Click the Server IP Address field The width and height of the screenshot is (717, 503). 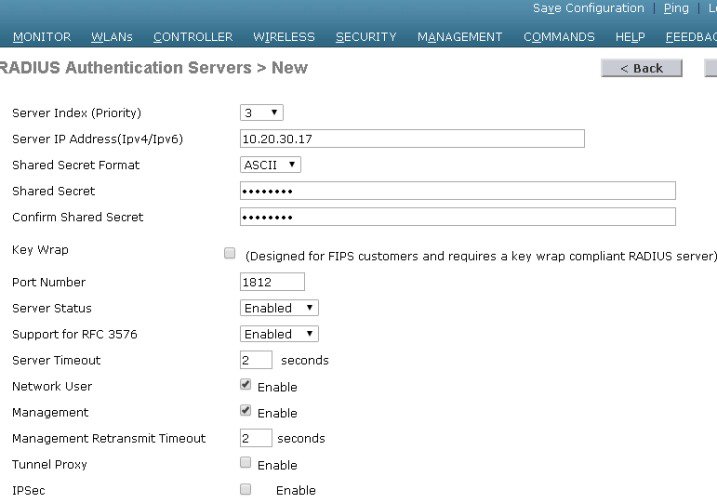pyautogui.click(x=412, y=139)
